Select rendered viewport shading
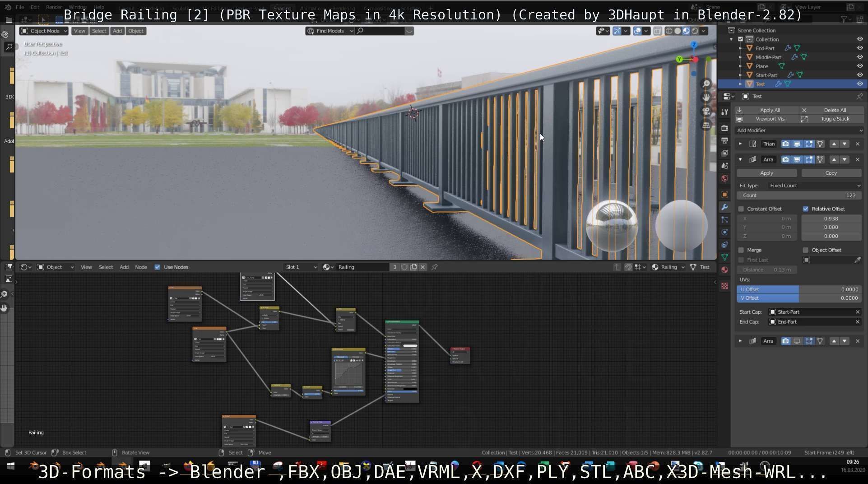Viewport: 868px width, 484px height. click(x=695, y=31)
